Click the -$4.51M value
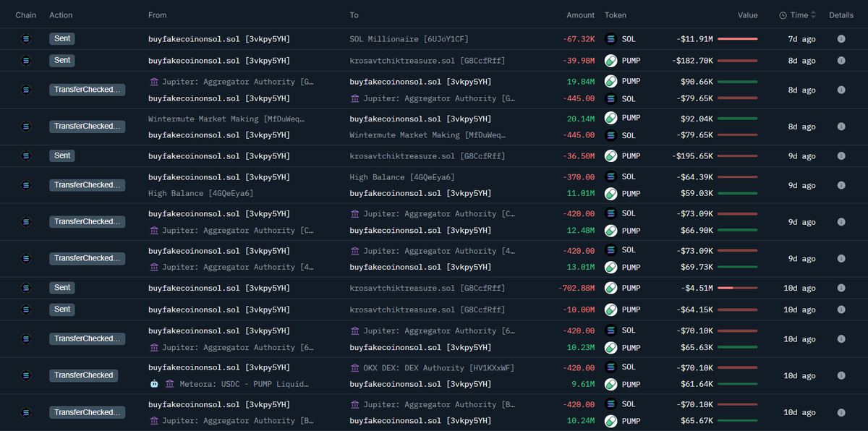 click(x=697, y=288)
